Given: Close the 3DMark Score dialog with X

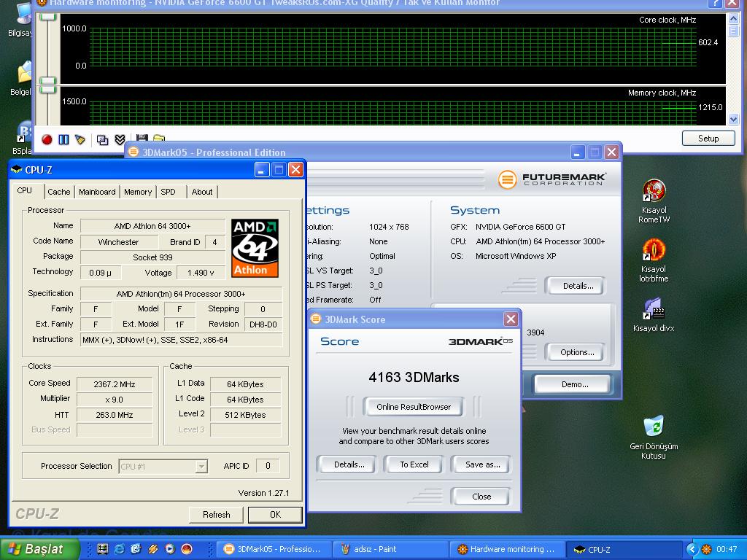Looking at the screenshot, I should 511,319.
